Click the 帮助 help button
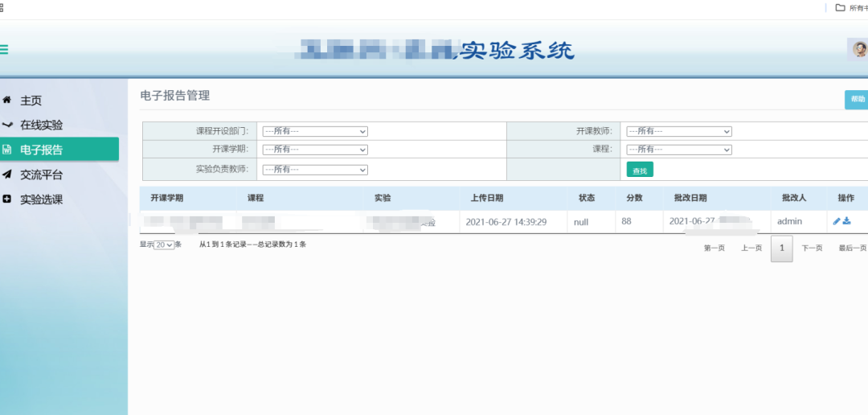868x415 pixels. [x=857, y=99]
